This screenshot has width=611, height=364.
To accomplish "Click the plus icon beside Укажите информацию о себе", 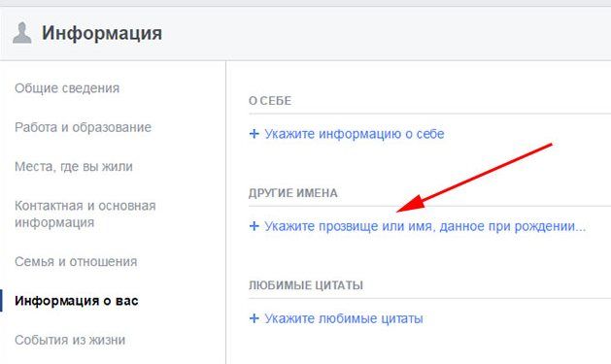I will [x=255, y=134].
